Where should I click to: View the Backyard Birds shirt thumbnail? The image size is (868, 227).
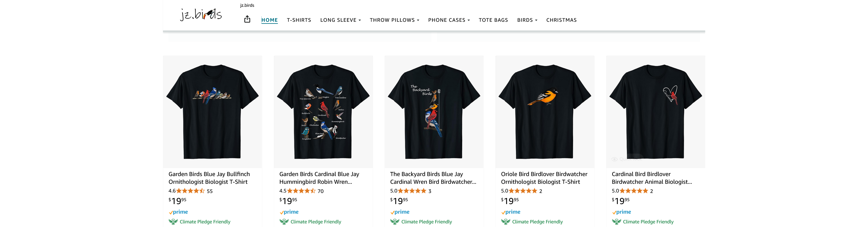pyautogui.click(x=434, y=111)
